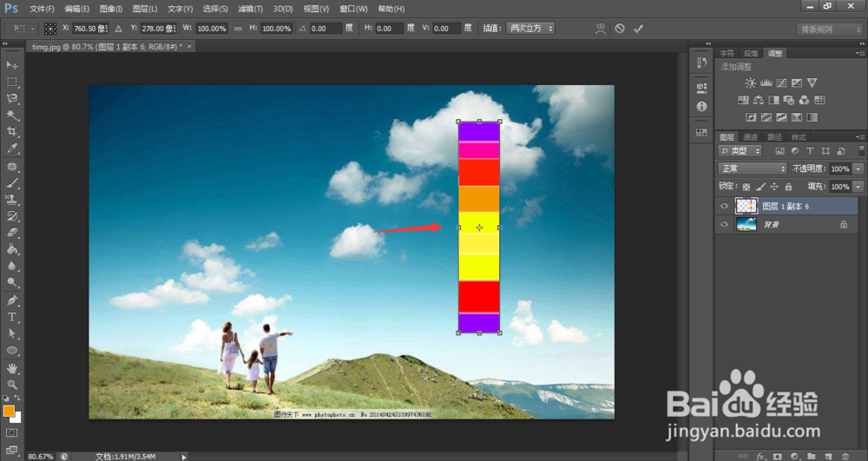The height and width of the screenshot is (461, 868).
Task: Open the collapsed Info panel icon
Action: pos(701,106)
